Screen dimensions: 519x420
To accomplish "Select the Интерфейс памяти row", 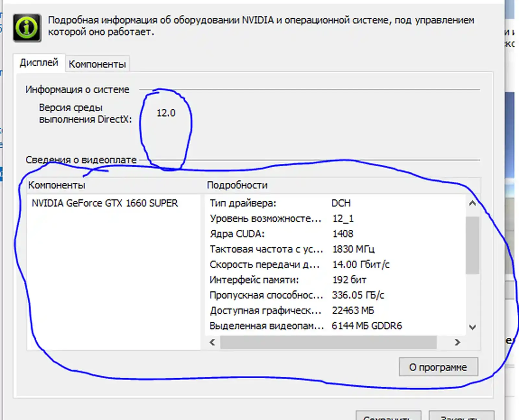I will click(x=336, y=280).
